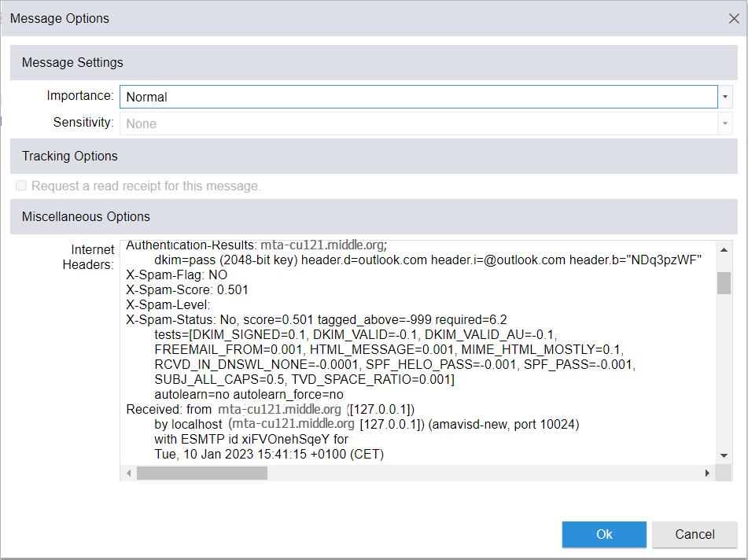Confirm with the Ok button

604,534
